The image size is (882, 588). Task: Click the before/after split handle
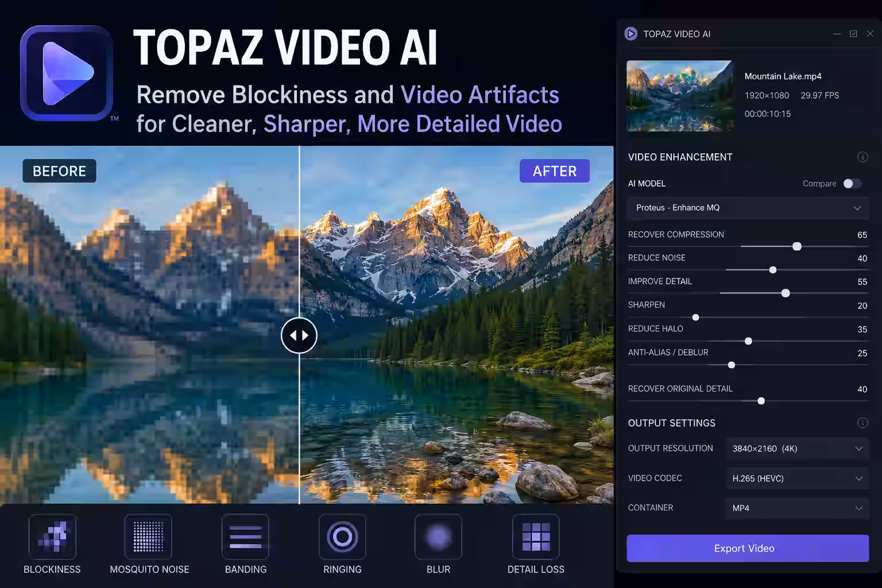point(299,335)
